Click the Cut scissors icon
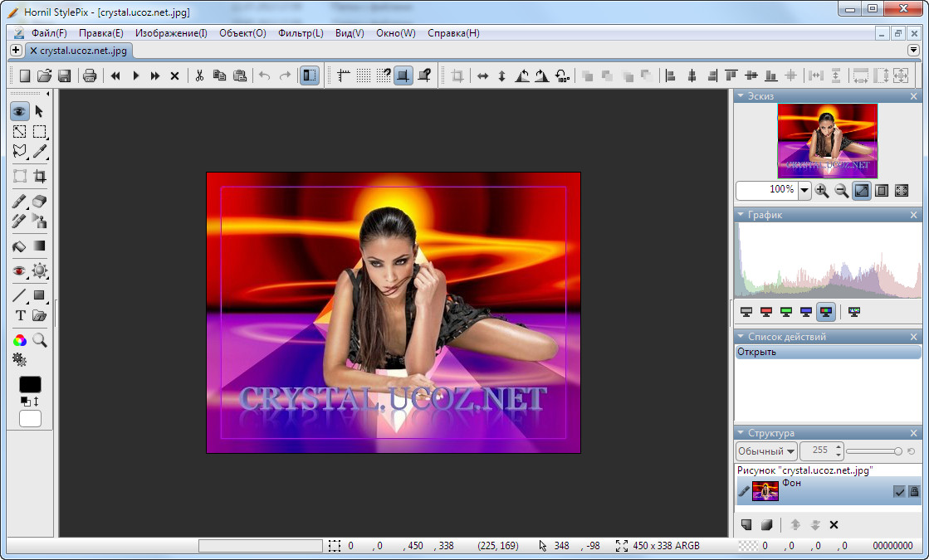Image resolution: width=929 pixels, height=560 pixels. tap(199, 75)
